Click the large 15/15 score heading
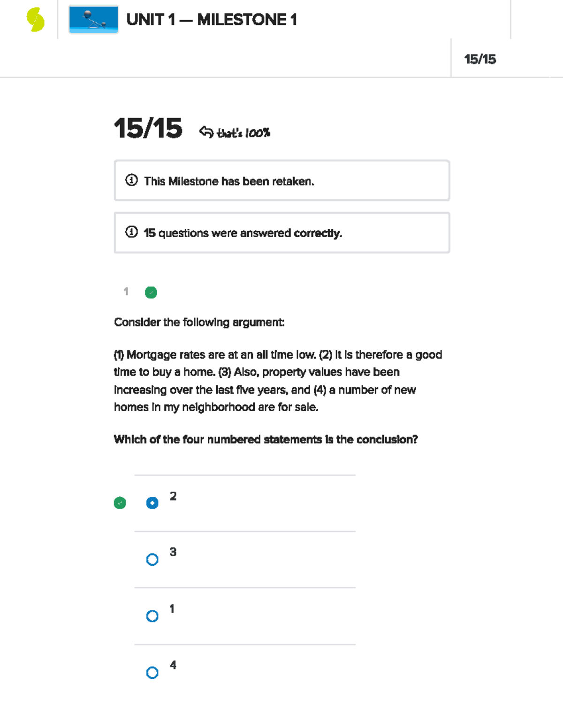Viewport: 563px width, 728px height. point(148,128)
